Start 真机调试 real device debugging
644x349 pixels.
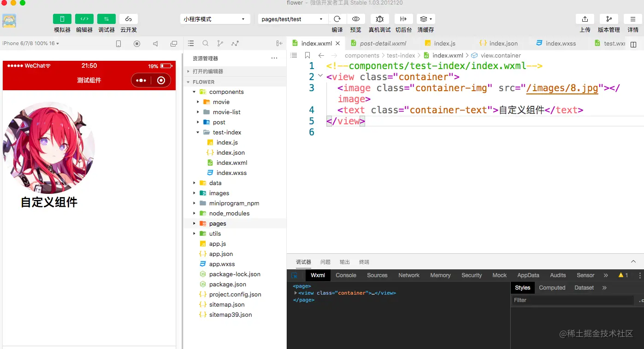379,19
